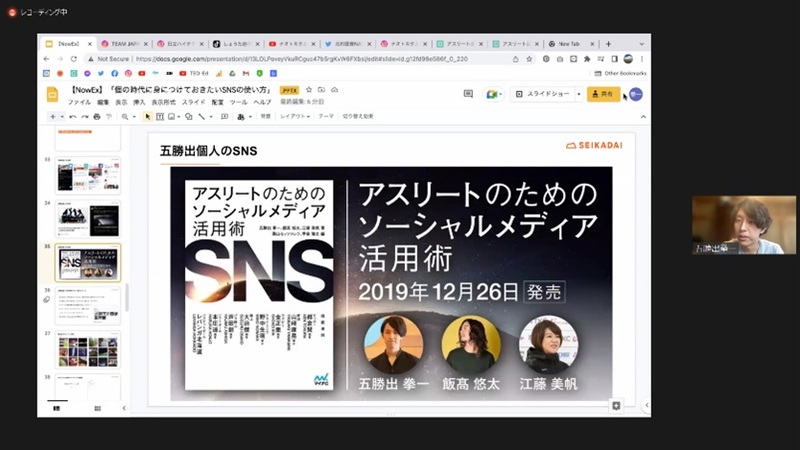Click the paint format icon

tap(108, 117)
